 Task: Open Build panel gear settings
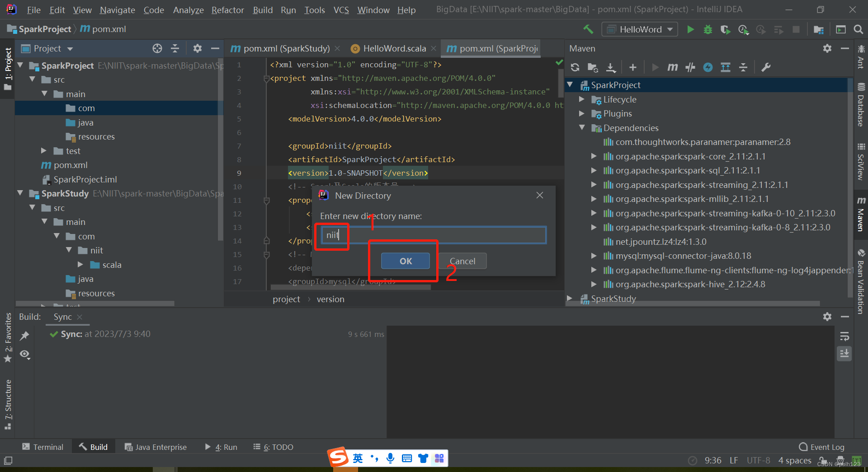point(827,317)
